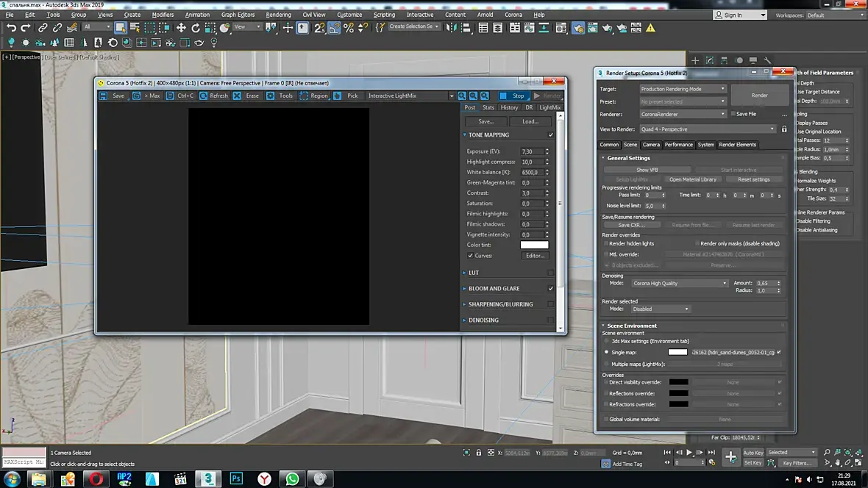Image resolution: width=868 pixels, height=488 pixels.
Task: Click the Erase icon in Corona VFB
Action: [237, 96]
